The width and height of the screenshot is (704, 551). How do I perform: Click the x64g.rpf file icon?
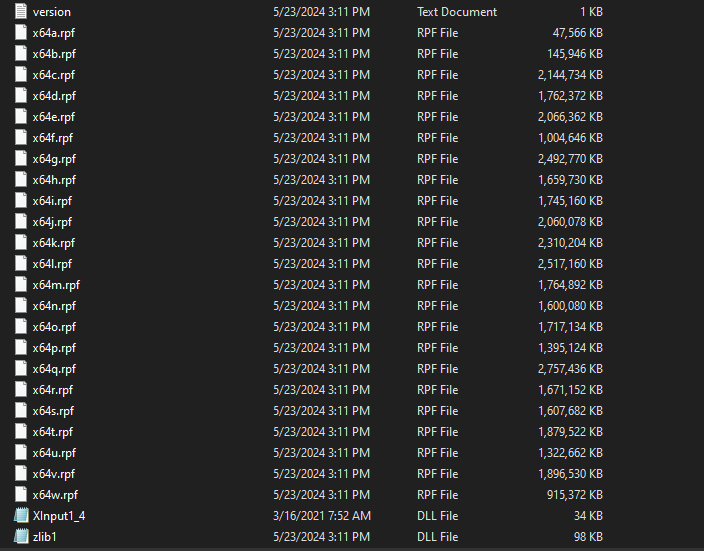click(x=22, y=159)
